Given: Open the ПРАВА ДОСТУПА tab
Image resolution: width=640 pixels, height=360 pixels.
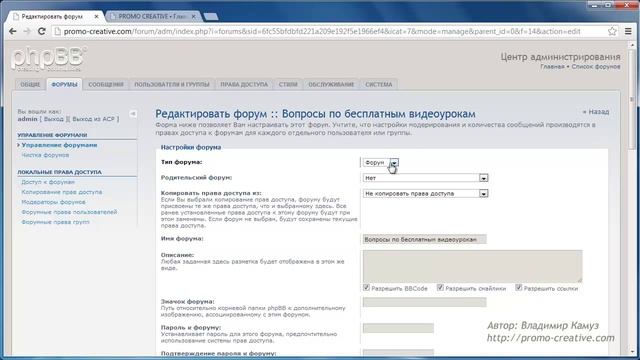Looking at the screenshot, I should pos(244,84).
